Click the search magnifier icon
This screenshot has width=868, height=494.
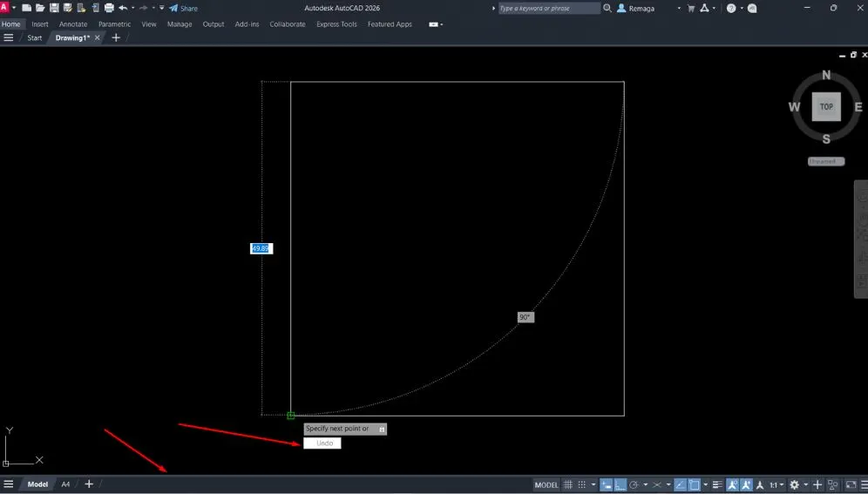[x=607, y=8]
